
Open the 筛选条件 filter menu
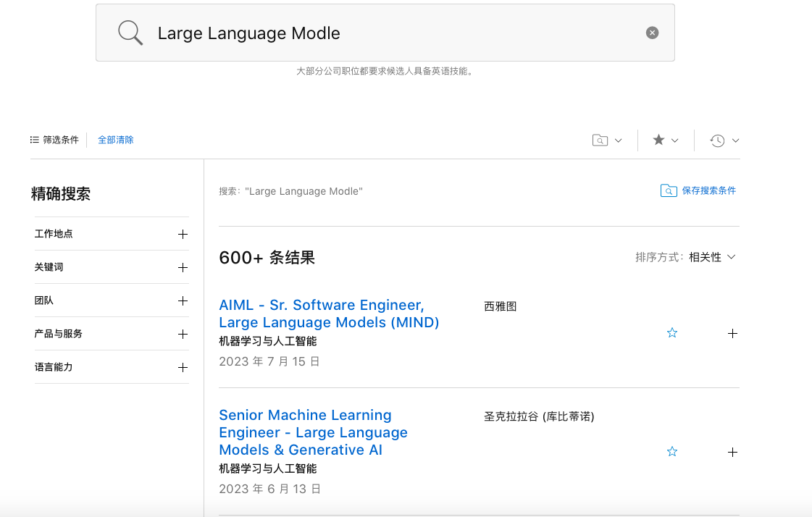tap(62, 140)
